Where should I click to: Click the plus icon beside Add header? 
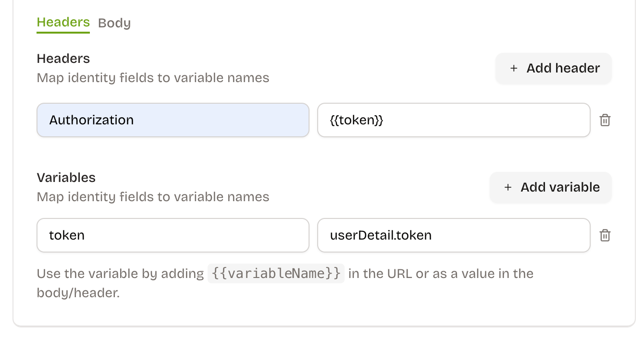[x=514, y=68]
